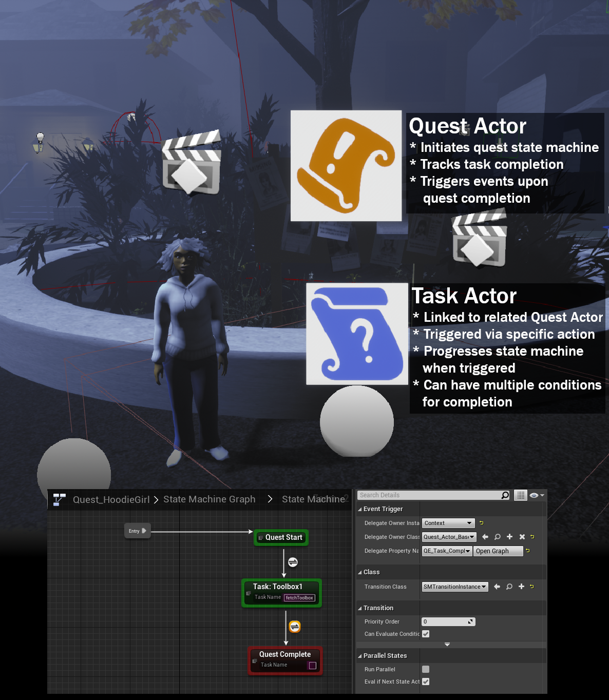This screenshot has width=609, height=700.
Task: Open the Context dropdown for Delegate Owner Instance
Action: tap(448, 523)
